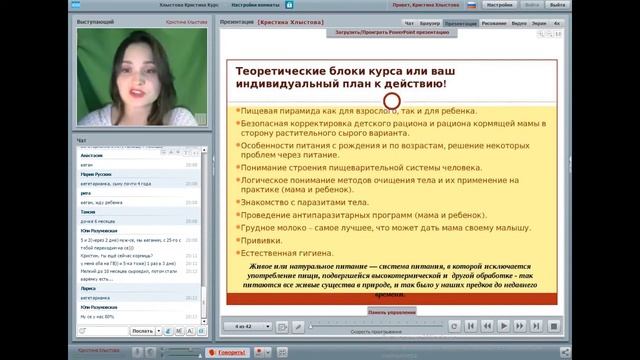Select chat user name Лариса
The width and height of the screenshot is (640, 360).
point(88,289)
